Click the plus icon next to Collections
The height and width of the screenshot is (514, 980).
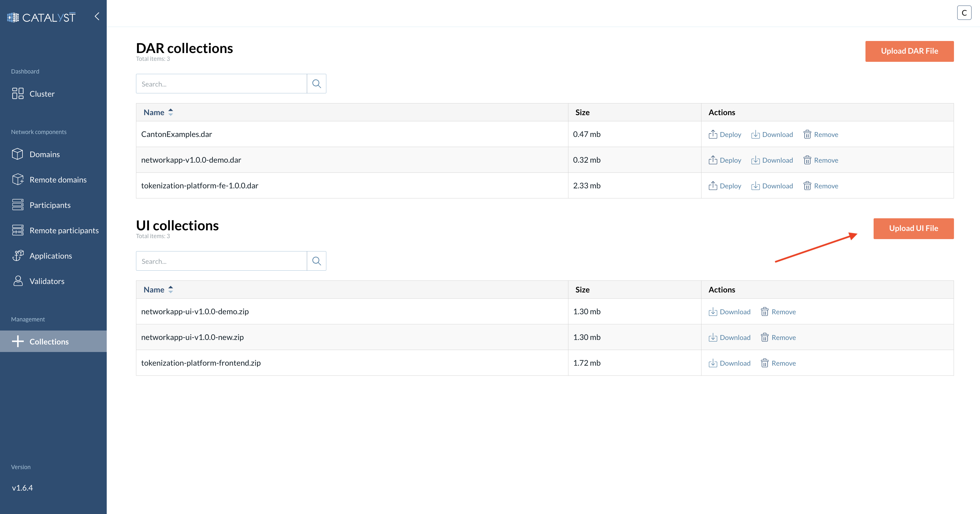point(18,341)
